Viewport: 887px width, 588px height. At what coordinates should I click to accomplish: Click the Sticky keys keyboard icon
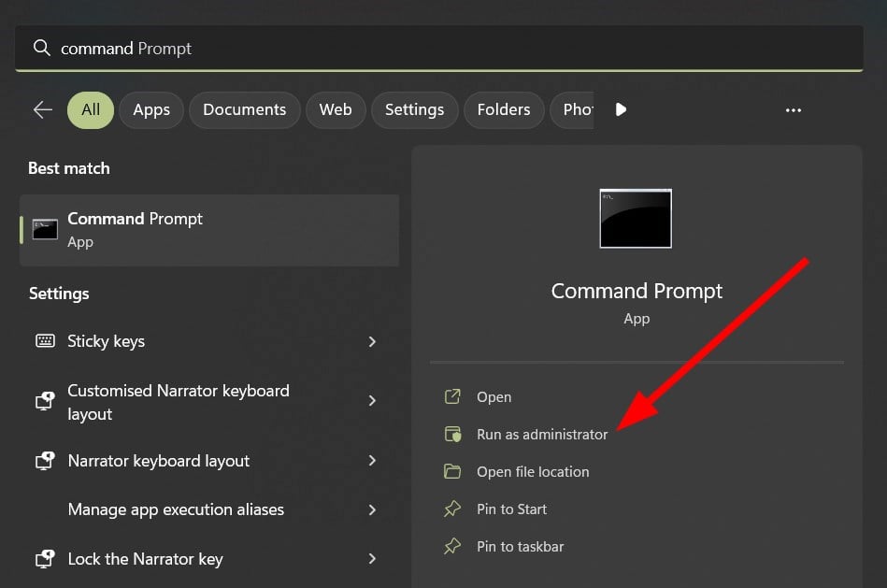pyautogui.click(x=45, y=341)
